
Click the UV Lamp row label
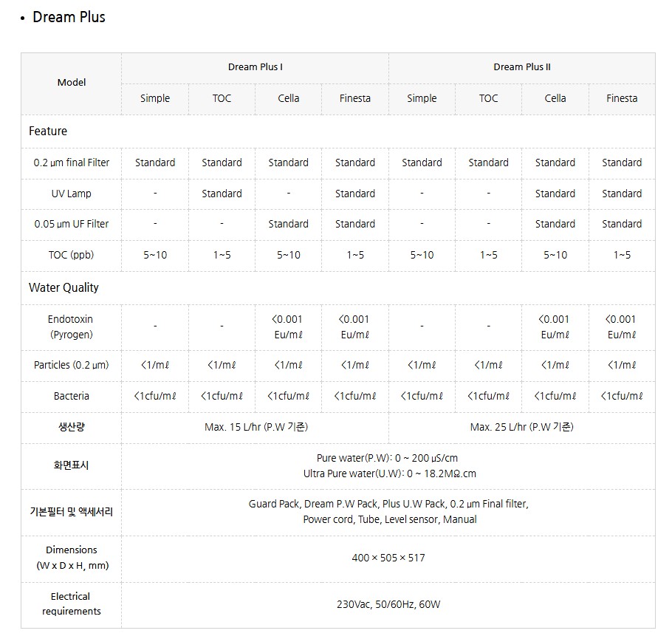[72, 194]
